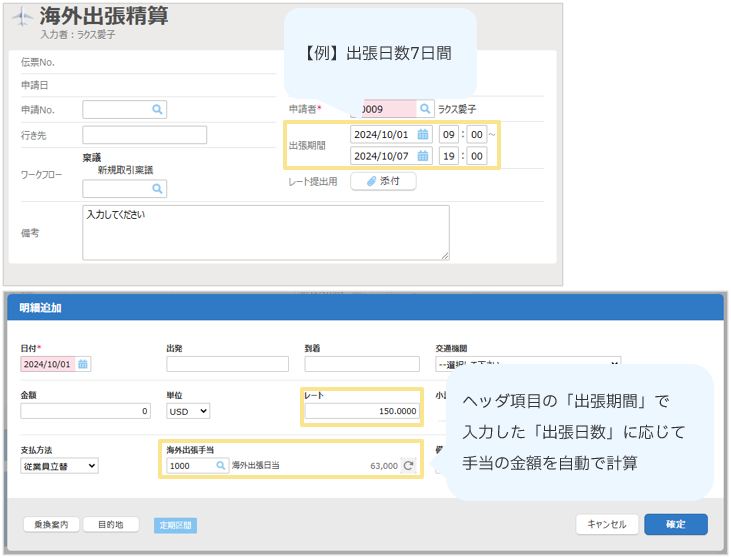
Task: Open the 単位 USD currency dropdown
Action: coord(188,411)
